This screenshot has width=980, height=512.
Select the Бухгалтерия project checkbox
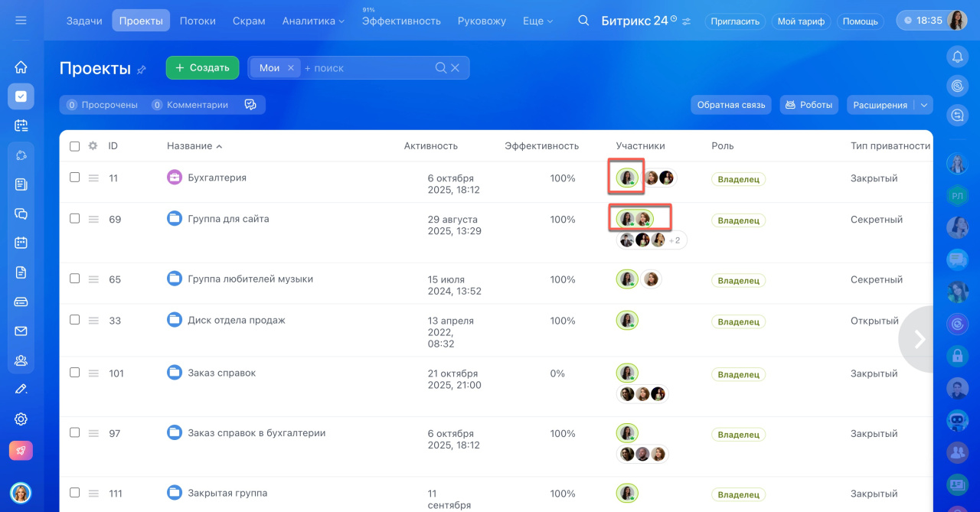tap(74, 178)
